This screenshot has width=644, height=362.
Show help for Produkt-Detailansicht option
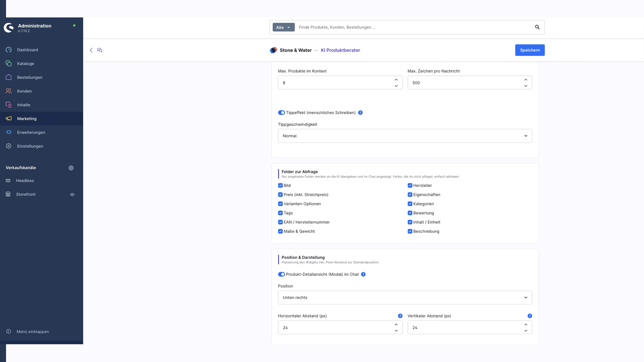pyautogui.click(x=363, y=275)
